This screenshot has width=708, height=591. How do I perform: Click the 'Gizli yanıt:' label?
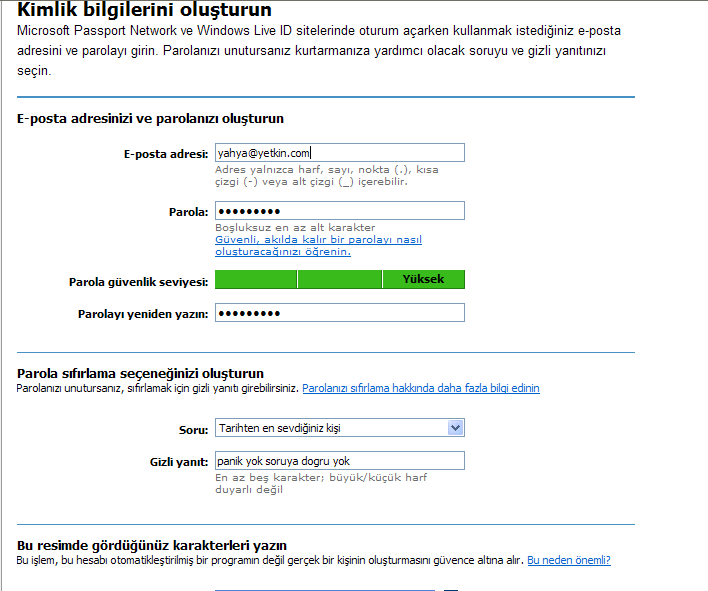[x=176, y=462]
